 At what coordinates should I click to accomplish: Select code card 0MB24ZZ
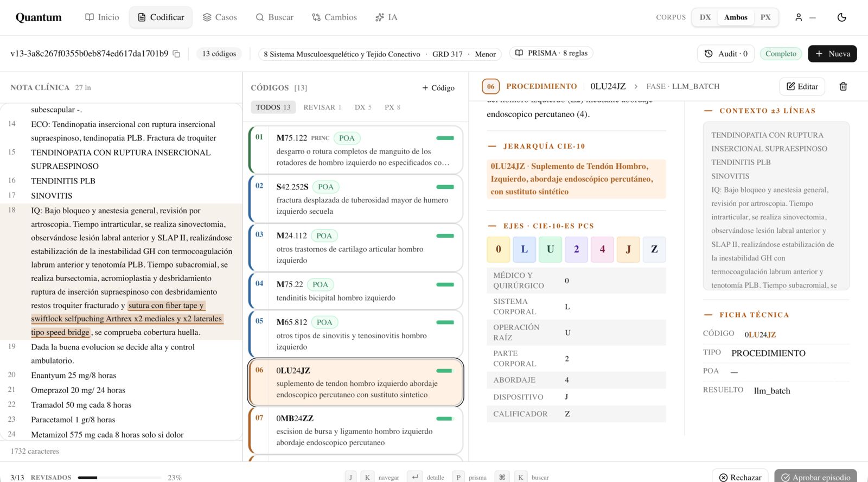tap(356, 430)
